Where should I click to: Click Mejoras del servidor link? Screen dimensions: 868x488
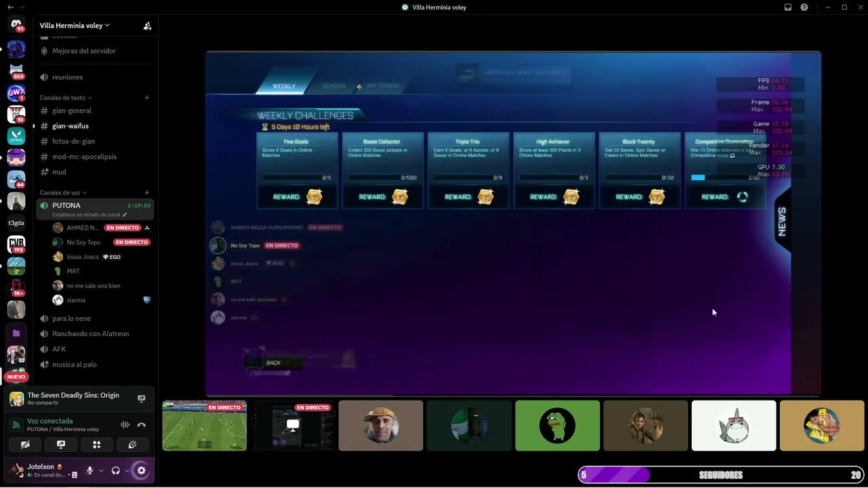84,51
